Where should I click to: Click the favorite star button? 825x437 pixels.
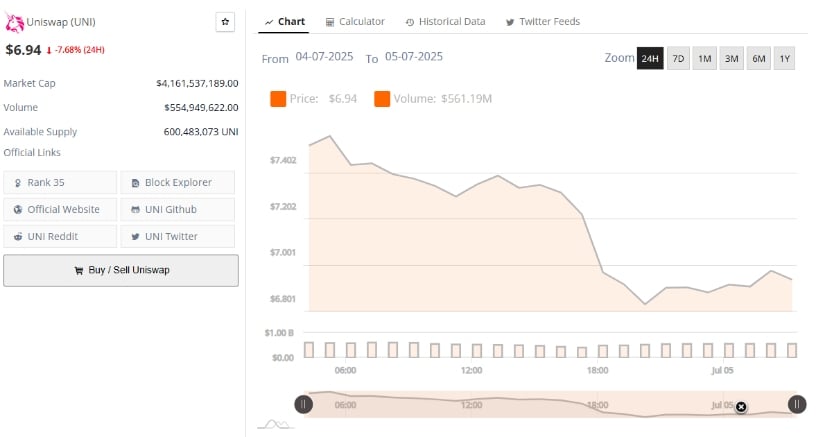pyautogui.click(x=225, y=22)
